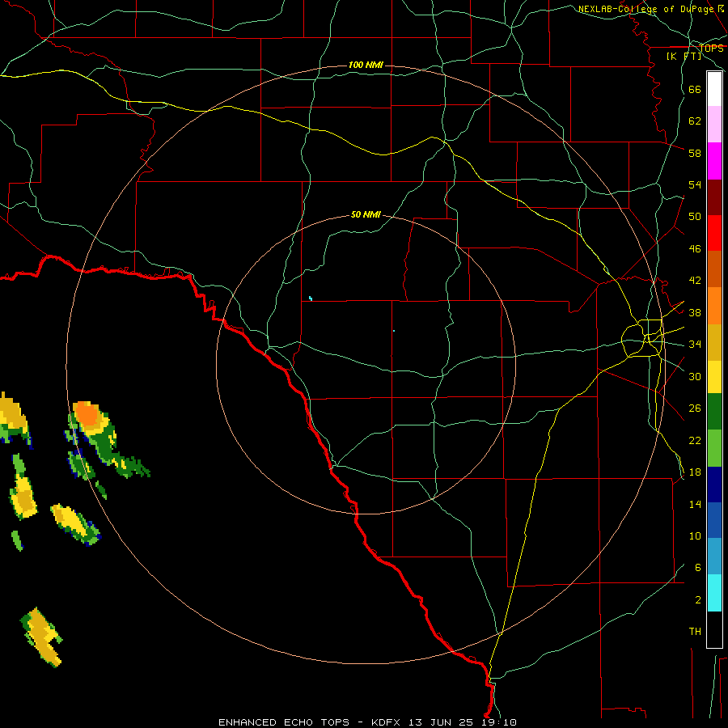Click the '22' value on the legend scale
Screen dimensions: 728x728
coord(695,440)
